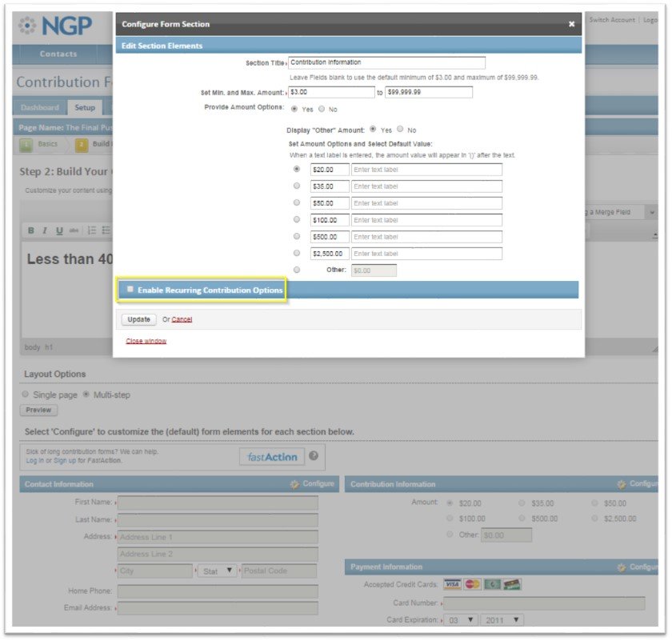
Task: Click the Preview button
Action: (38, 411)
